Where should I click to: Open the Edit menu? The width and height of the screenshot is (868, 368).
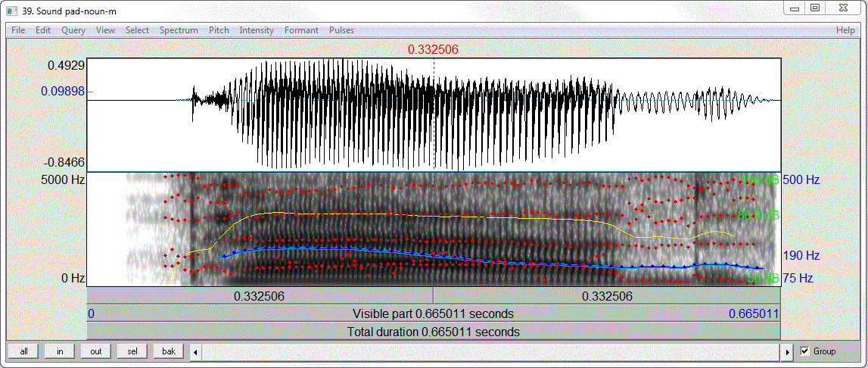[x=42, y=30]
